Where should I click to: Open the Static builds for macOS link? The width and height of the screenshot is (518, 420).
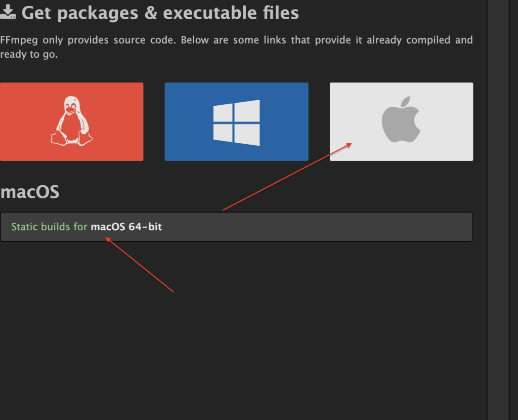point(87,227)
